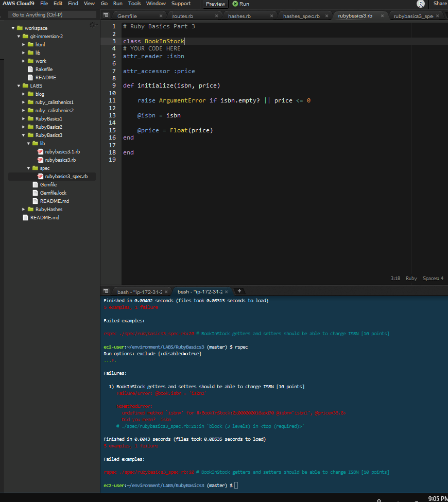
Task: Select the Gemfile tab
Action: 127,15
